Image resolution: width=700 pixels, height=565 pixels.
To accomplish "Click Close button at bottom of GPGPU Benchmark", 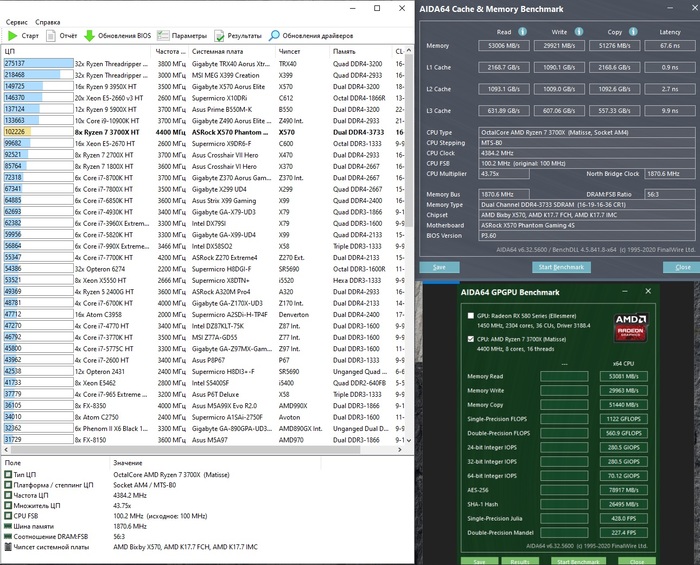I will [637, 561].
